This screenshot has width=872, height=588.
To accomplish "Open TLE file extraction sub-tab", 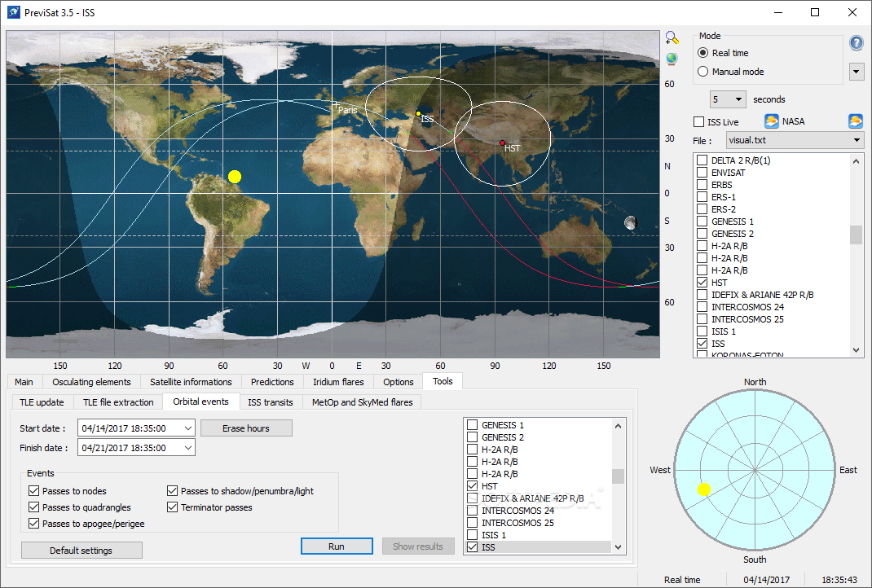I will coord(118,402).
